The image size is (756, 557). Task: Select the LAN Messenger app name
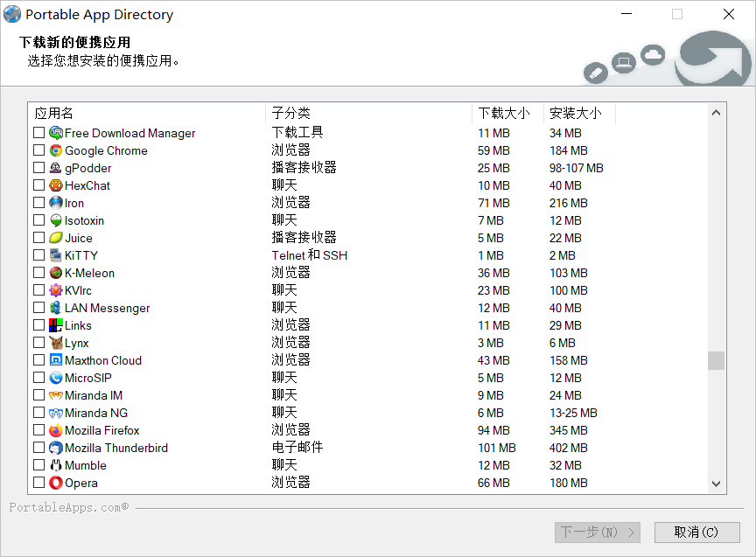click(107, 309)
